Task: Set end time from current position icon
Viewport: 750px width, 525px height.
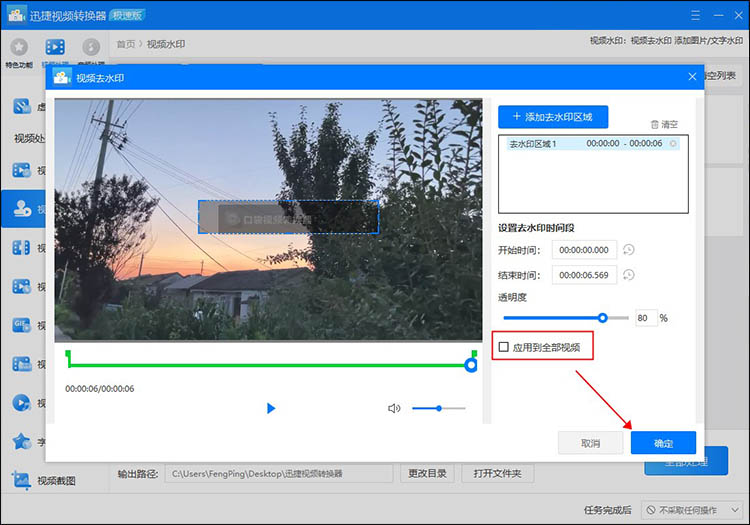Action: coord(629,275)
